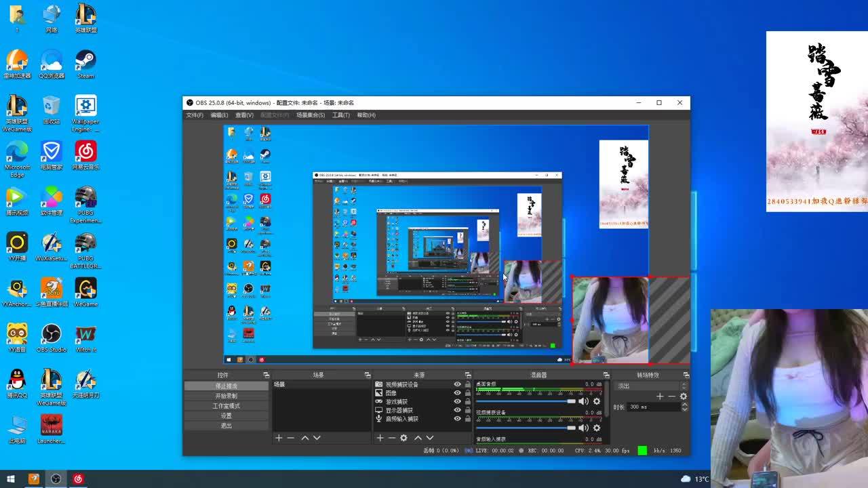Increase transition duration with up stepper
Image resolution: width=868 pixels, height=488 pixels.
pyautogui.click(x=684, y=404)
